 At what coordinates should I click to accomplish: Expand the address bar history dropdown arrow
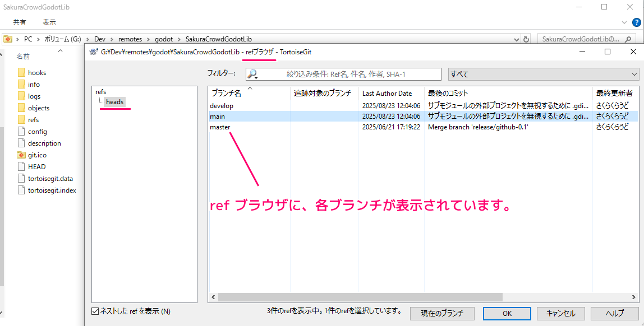point(517,39)
